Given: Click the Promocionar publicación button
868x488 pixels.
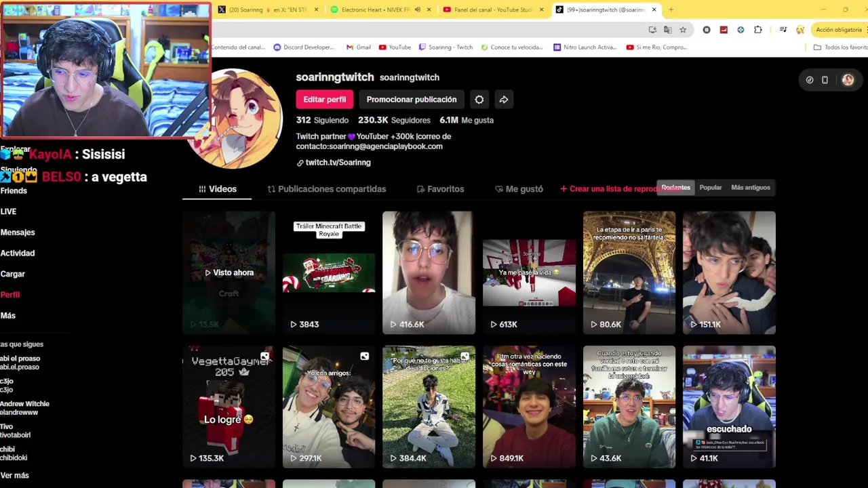Looking at the screenshot, I should [x=412, y=100].
